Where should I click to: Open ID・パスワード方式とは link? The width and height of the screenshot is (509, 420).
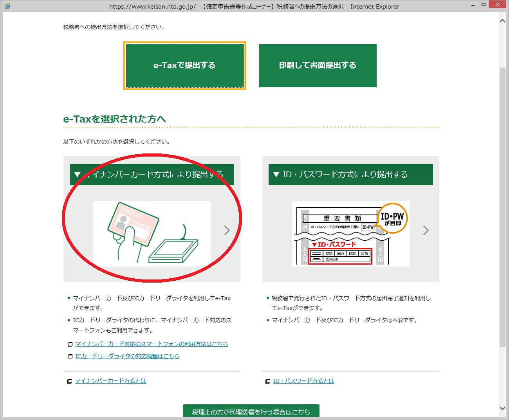click(x=303, y=381)
